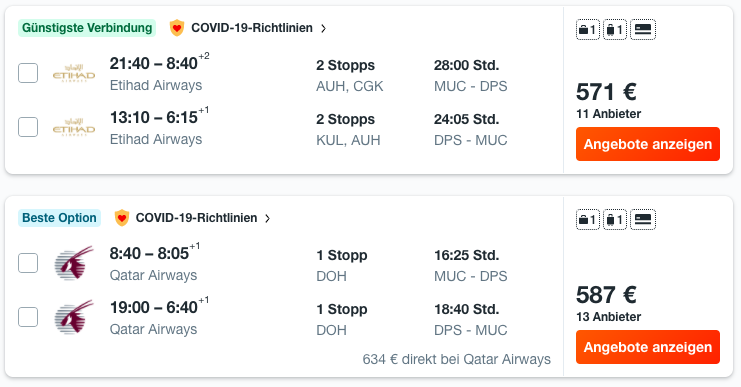Click the credit card payment icon in Qatar card
This screenshot has width=741, height=387.
coord(643,220)
